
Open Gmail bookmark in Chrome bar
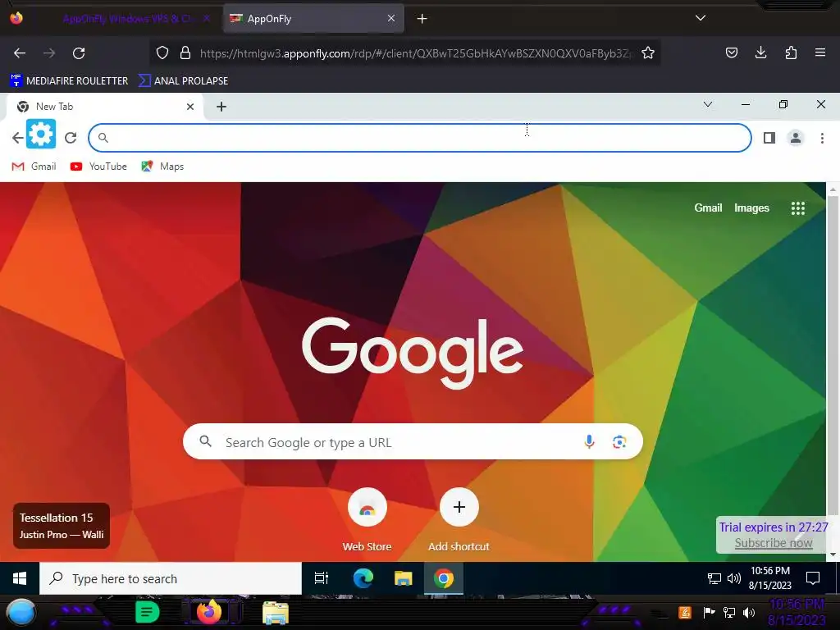34,167
